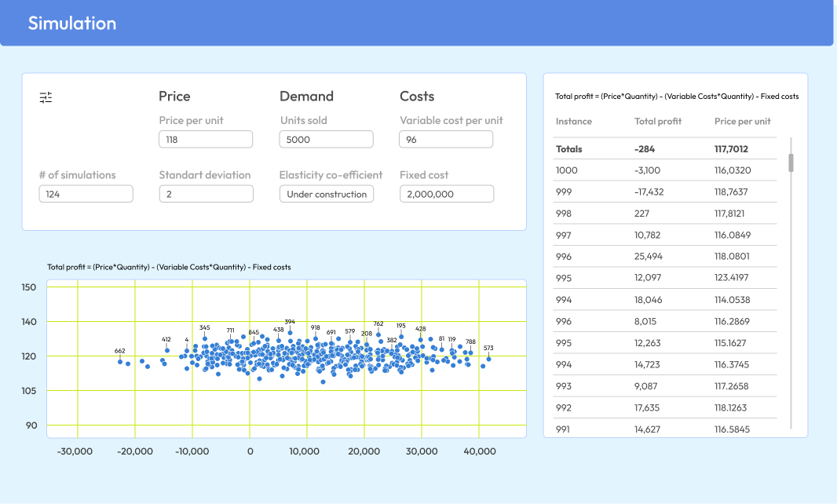Select the Fixed cost input field
The height and width of the screenshot is (504, 837).
point(446,194)
